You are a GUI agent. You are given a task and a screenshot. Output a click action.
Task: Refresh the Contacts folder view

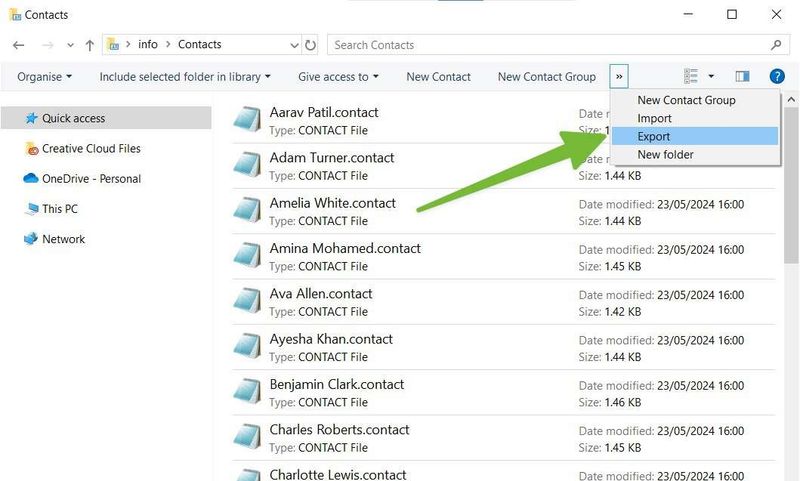(310, 45)
